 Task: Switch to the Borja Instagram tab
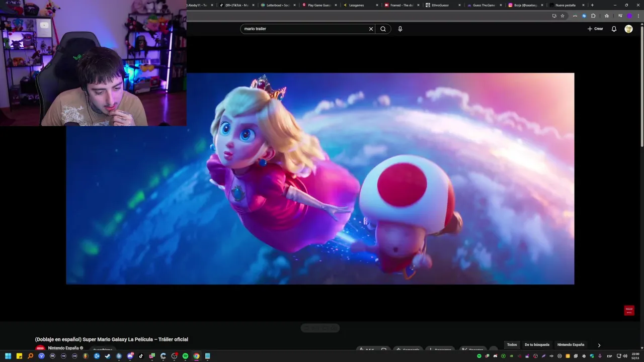[525, 5]
